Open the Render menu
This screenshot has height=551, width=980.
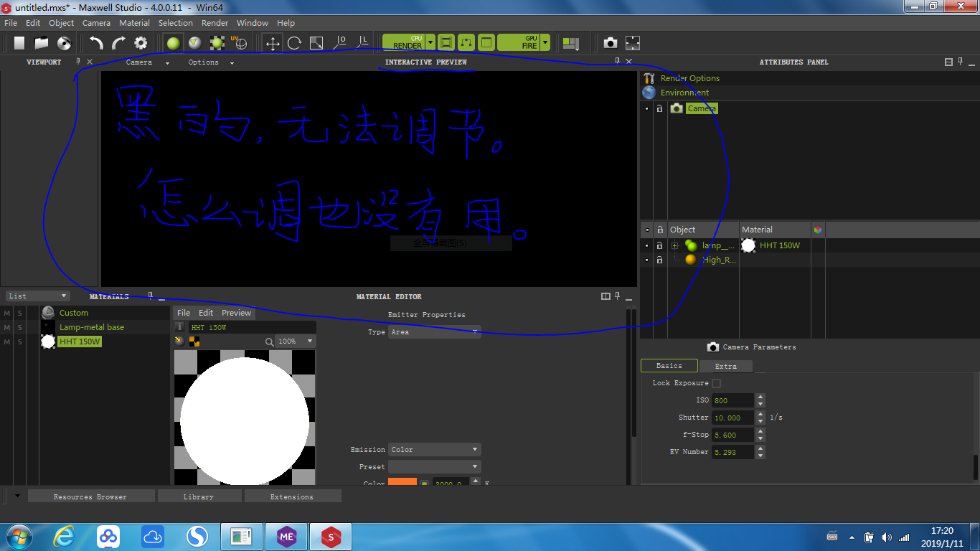pyautogui.click(x=215, y=23)
